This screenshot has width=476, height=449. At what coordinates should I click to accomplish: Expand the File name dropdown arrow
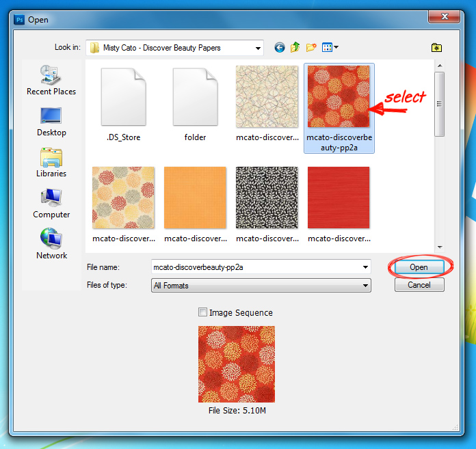tap(365, 267)
